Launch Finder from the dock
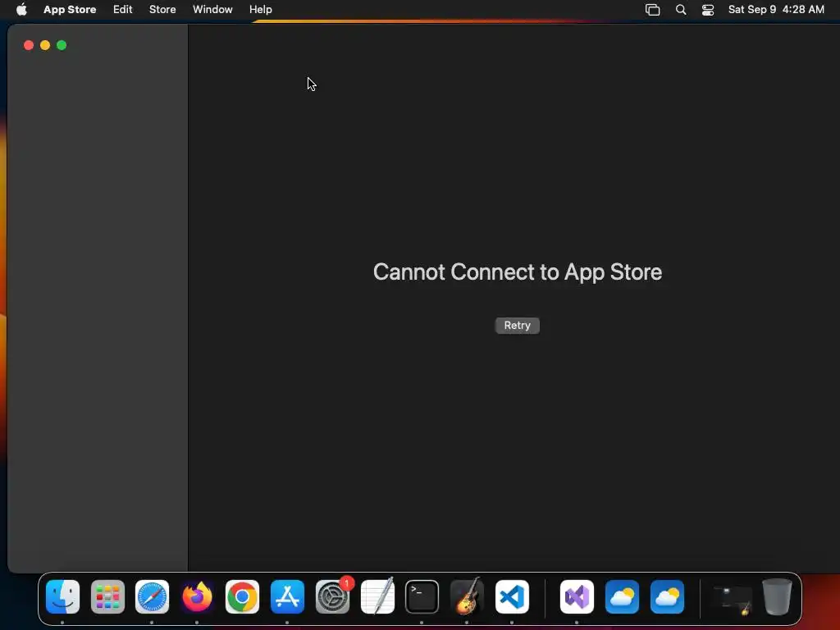840x630 pixels. coord(62,597)
